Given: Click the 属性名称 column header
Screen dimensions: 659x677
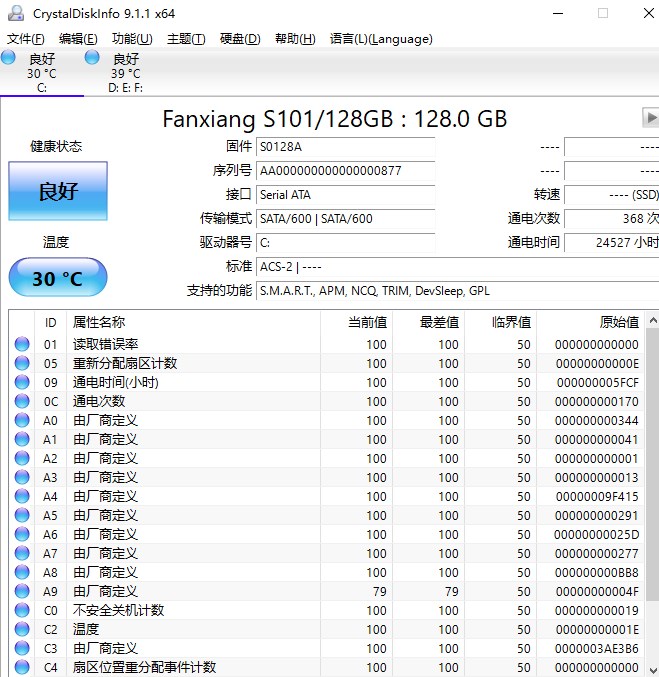Looking at the screenshot, I should [x=193, y=323].
